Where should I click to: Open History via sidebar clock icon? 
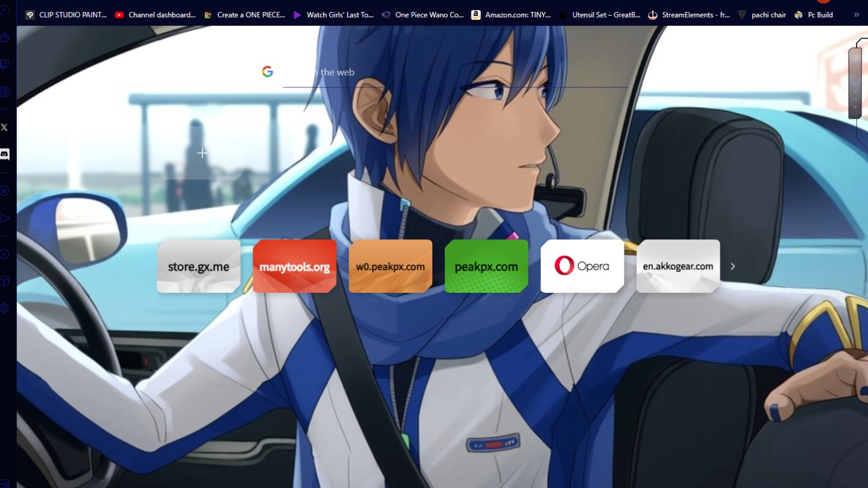coord(5,254)
